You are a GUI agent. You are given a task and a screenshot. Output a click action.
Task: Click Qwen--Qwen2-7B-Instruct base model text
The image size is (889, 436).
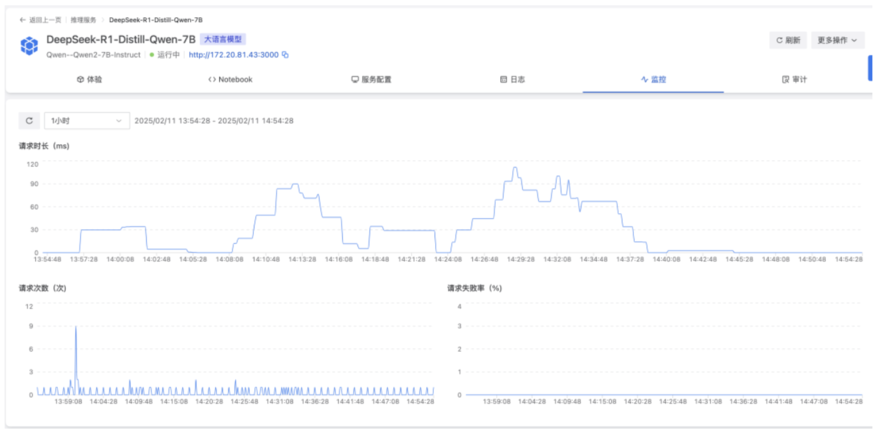[x=93, y=55]
